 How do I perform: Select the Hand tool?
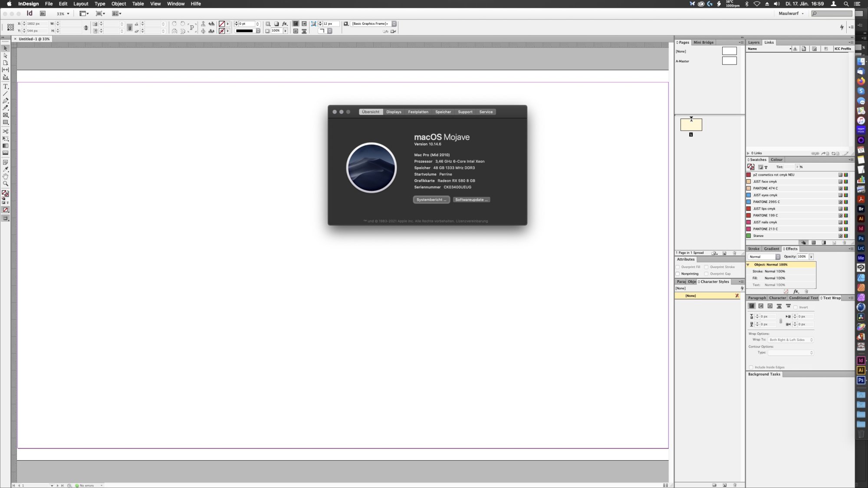(x=6, y=177)
